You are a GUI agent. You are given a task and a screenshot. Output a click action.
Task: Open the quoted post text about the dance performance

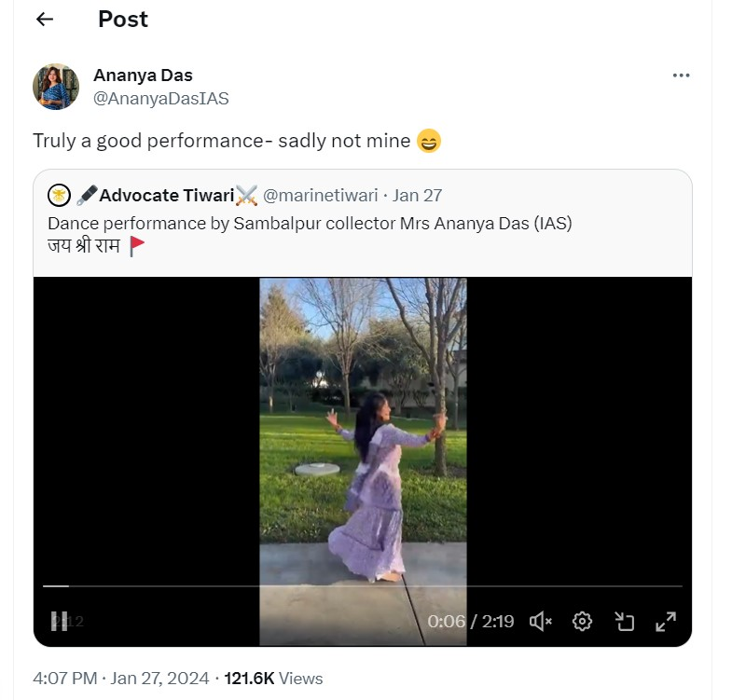tap(310, 224)
